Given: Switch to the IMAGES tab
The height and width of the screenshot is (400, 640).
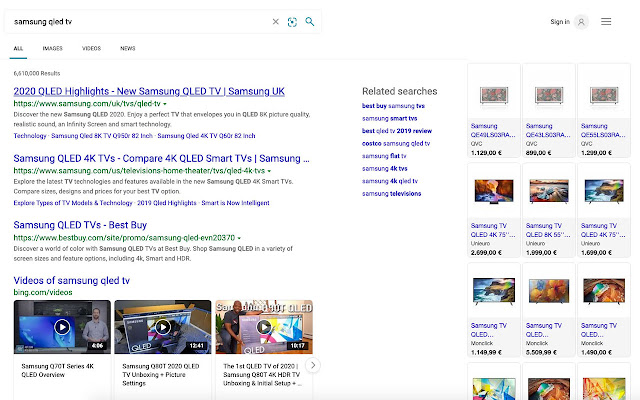Looking at the screenshot, I should (53, 48).
